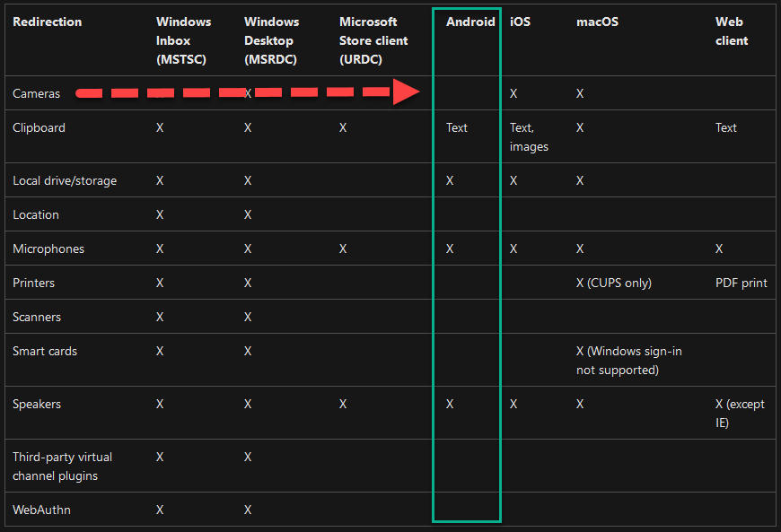
Task: Select Microsoft Store X in the Microphones row
Action: click(x=343, y=249)
